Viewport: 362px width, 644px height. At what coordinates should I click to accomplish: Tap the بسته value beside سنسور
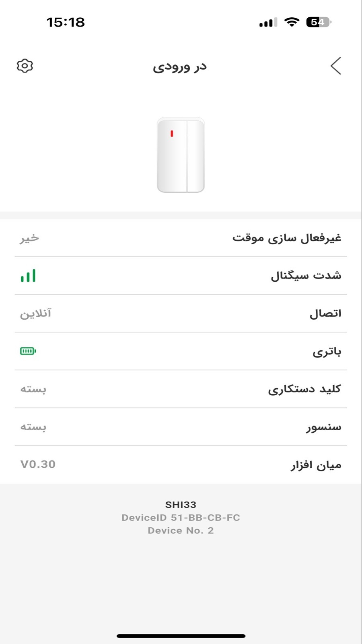click(33, 427)
